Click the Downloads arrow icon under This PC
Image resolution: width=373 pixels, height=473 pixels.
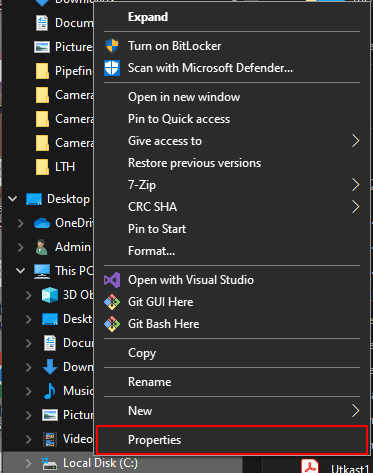(50, 367)
